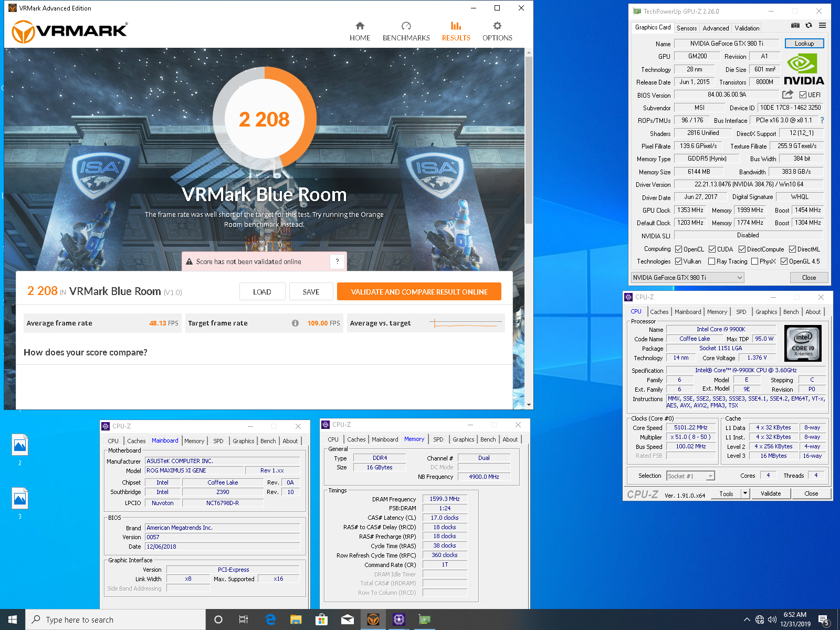This screenshot has height=630, width=840.
Task: Open desktop image file 2
Action: (20, 449)
